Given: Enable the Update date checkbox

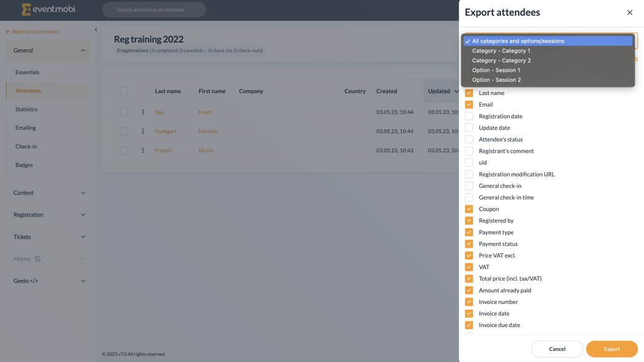Looking at the screenshot, I should click(x=469, y=127).
